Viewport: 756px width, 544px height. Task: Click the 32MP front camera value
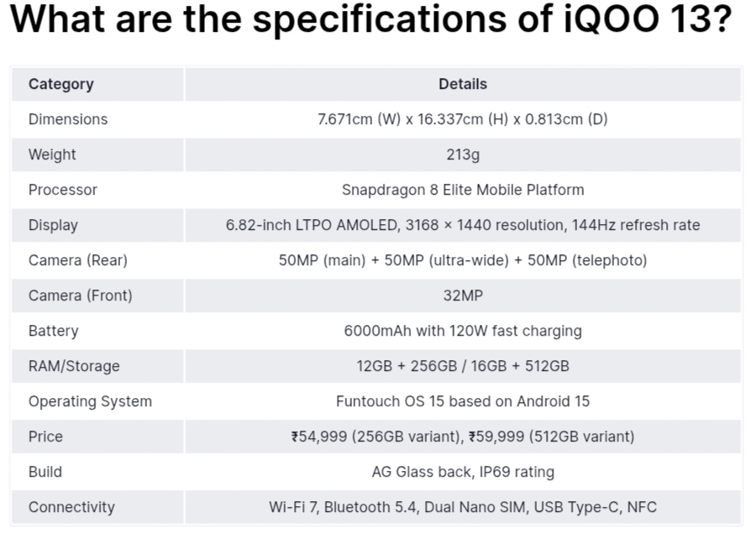pos(463,296)
